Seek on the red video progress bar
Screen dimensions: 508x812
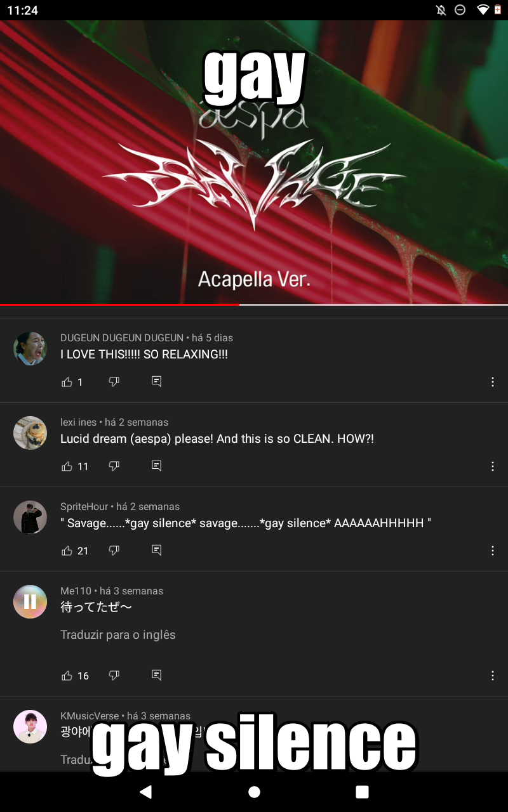254,304
